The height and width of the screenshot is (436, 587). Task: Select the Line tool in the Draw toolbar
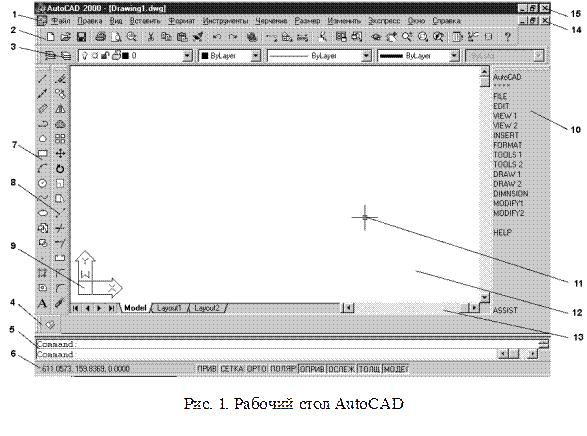tap(42, 79)
